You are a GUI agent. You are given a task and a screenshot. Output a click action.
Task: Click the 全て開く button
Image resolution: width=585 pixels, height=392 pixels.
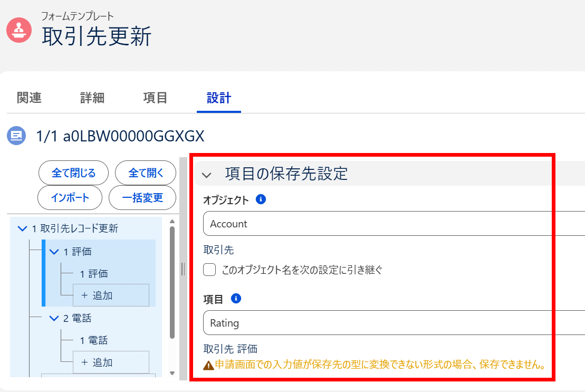tap(146, 173)
